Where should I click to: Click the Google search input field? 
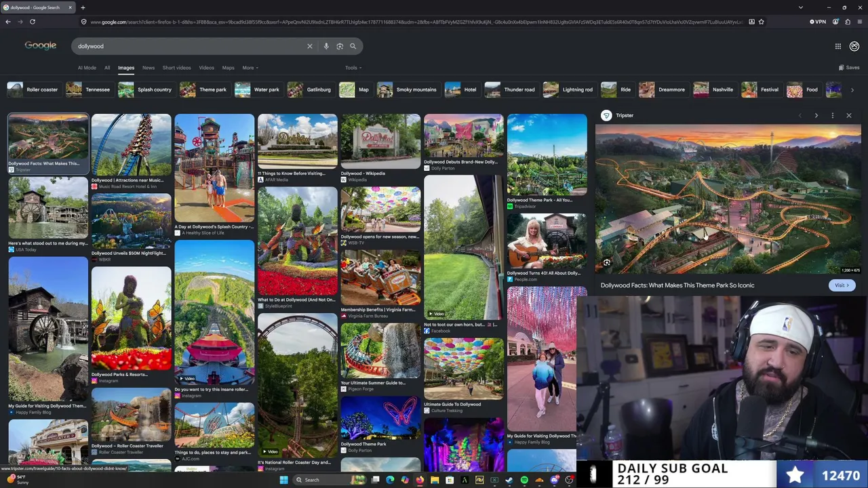[190, 46]
